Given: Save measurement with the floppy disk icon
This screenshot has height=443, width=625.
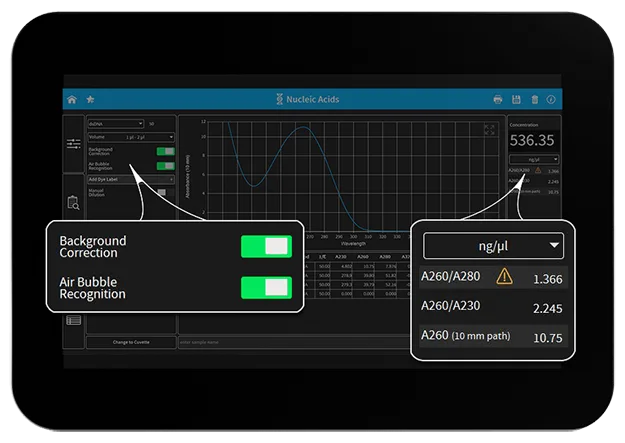Looking at the screenshot, I should 516,99.
